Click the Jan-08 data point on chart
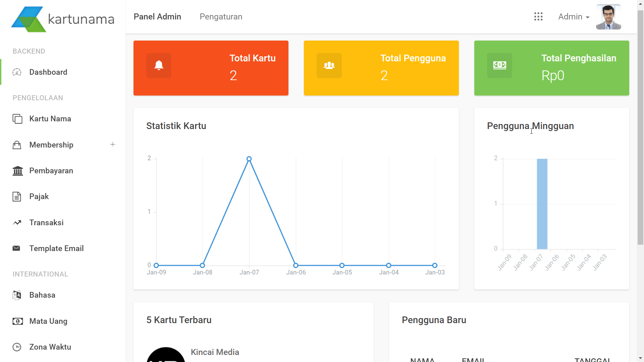Screen dimensions: 644x362 click(202, 265)
